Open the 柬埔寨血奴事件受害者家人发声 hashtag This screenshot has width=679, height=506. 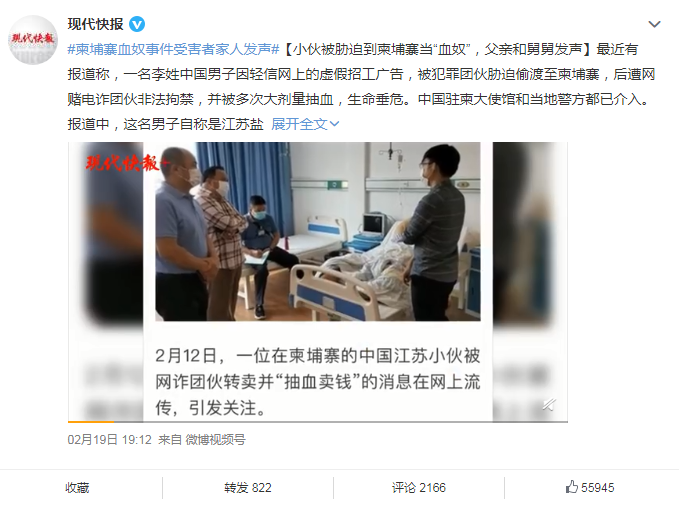[173, 49]
